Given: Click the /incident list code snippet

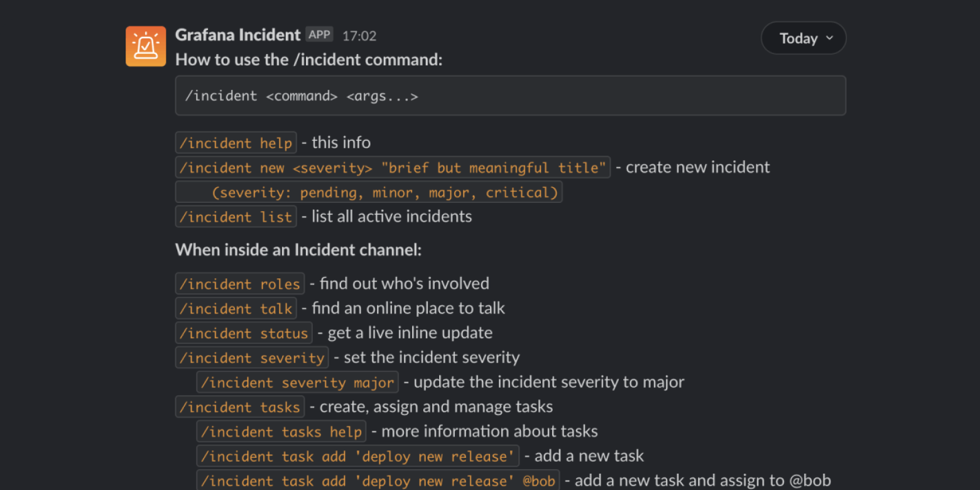Looking at the screenshot, I should tap(236, 216).
